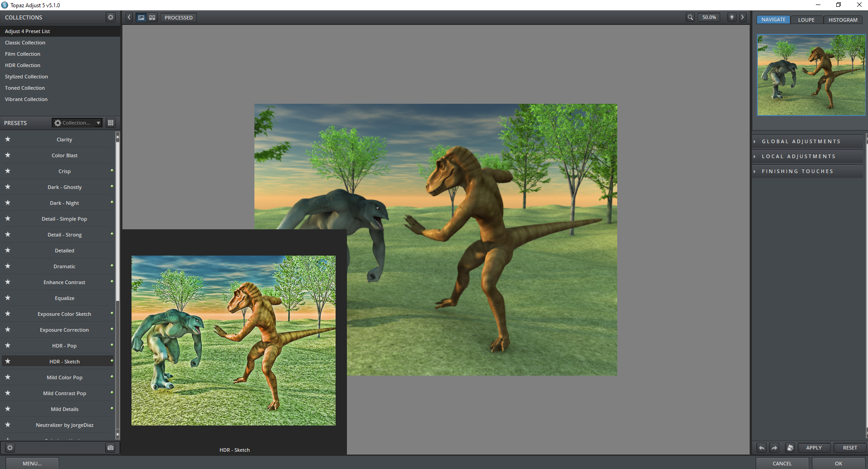Select split-screen comparison view

pos(152,17)
